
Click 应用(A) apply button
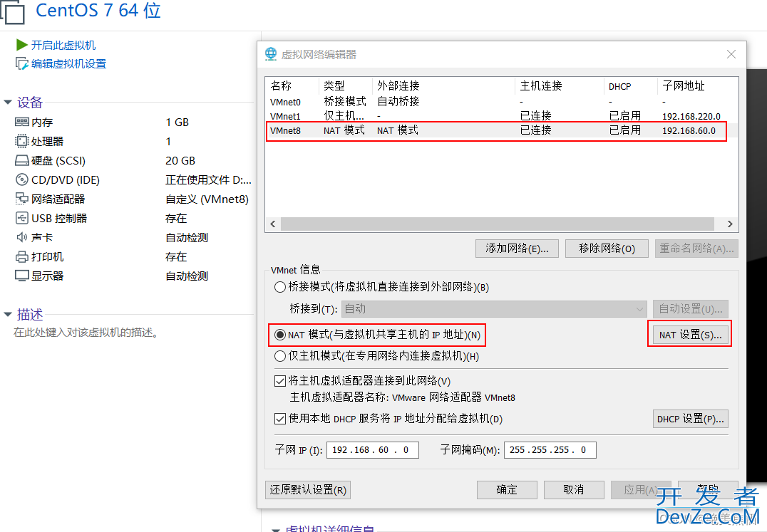point(640,489)
